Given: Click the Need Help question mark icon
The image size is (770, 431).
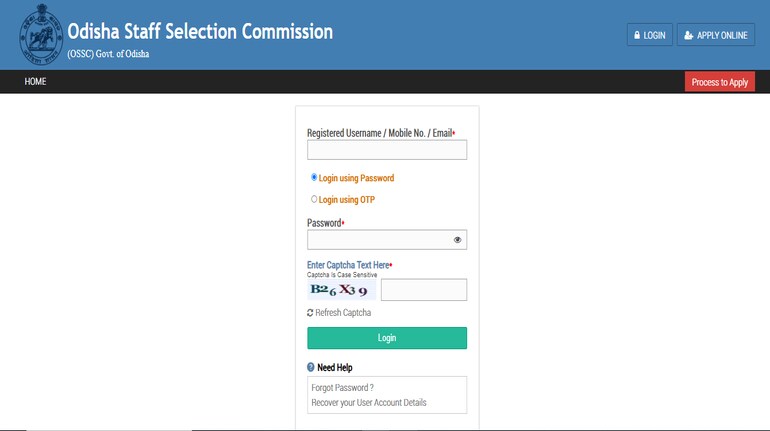Looking at the screenshot, I should pyautogui.click(x=310, y=367).
